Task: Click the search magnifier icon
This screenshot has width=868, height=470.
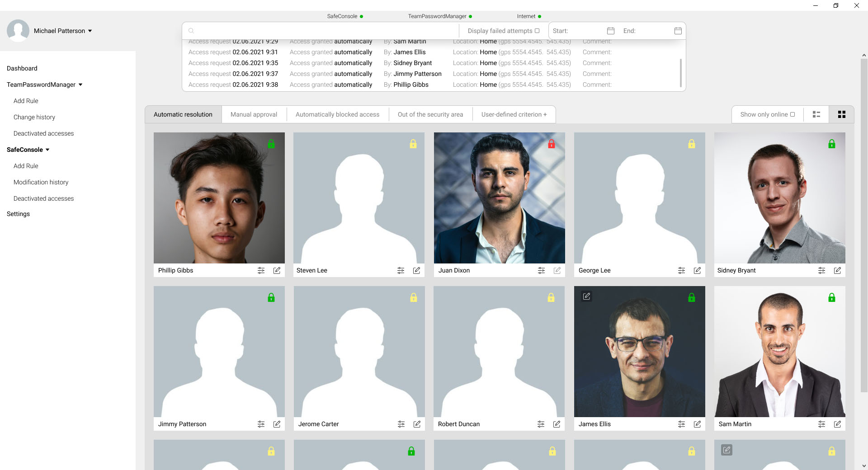Action: click(191, 31)
